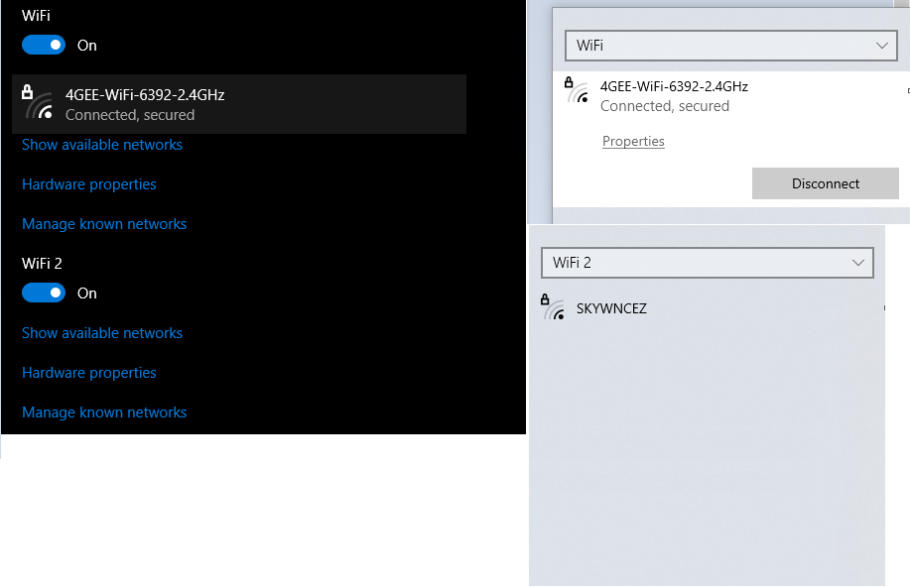The width and height of the screenshot is (911, 588).
Task: Click the Connected, secured status in the flyout
Action: (x=665, y=106)
